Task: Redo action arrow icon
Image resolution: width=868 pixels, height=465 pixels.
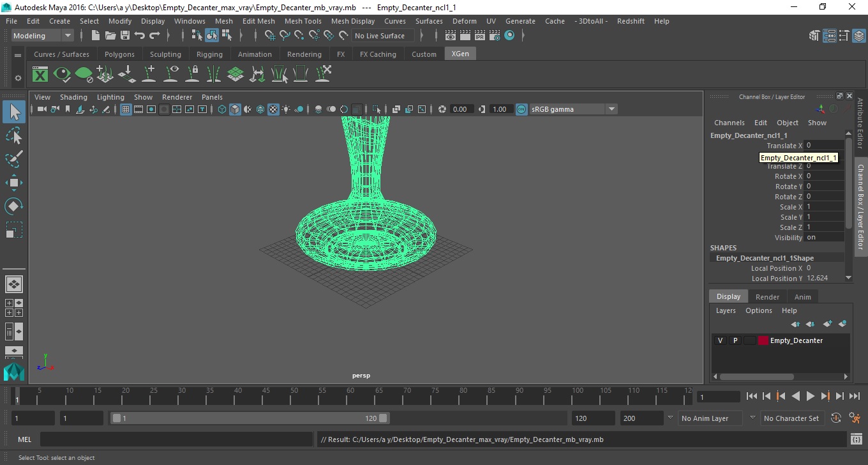Action: [x=154, y=36]
